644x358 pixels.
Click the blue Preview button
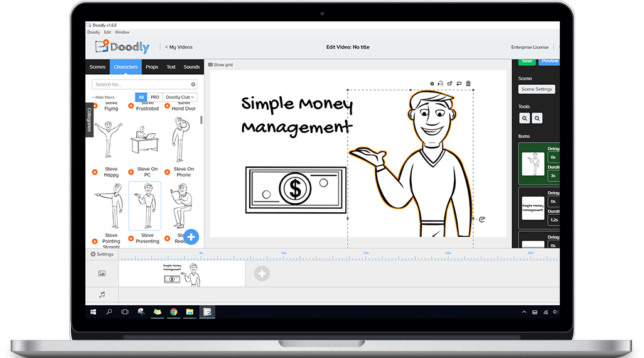point(549,62)
